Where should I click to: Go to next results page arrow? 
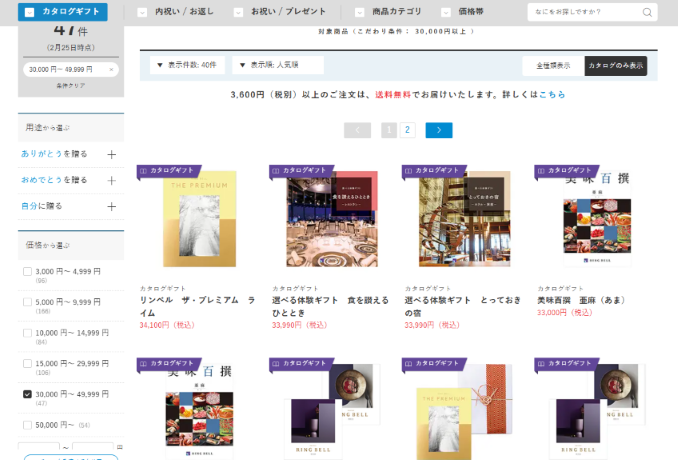coord(438,130)
